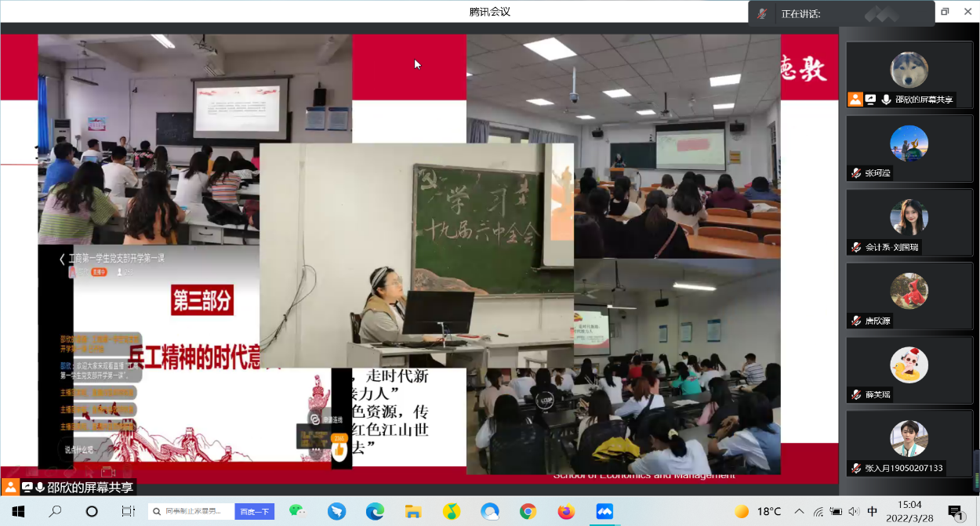980x526 pixels.
Task: Click screen-share icon on 邵欣's participant tile
Action: pos(870,100)
